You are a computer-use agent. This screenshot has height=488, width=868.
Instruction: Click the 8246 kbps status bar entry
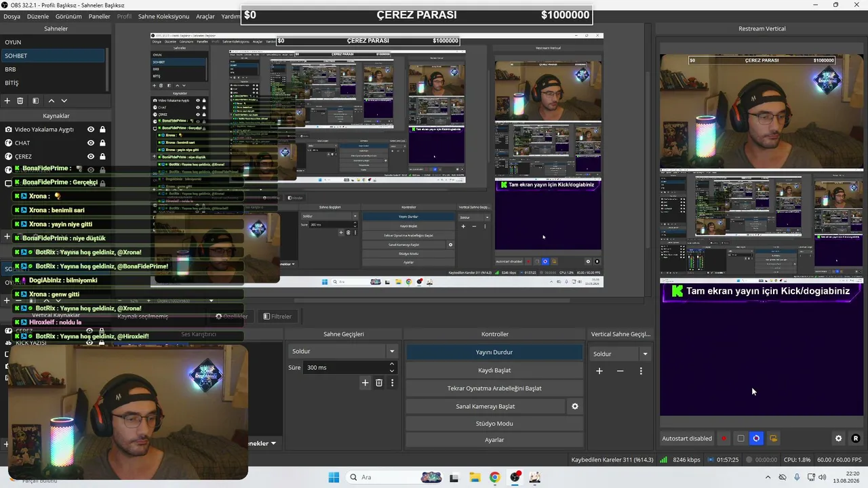tap(686, 460)
